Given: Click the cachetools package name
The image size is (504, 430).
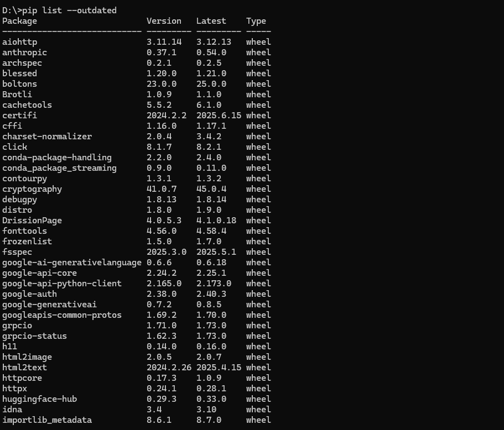Looking at the screenshot, I should pyautogui.click(x=27, y=105).
